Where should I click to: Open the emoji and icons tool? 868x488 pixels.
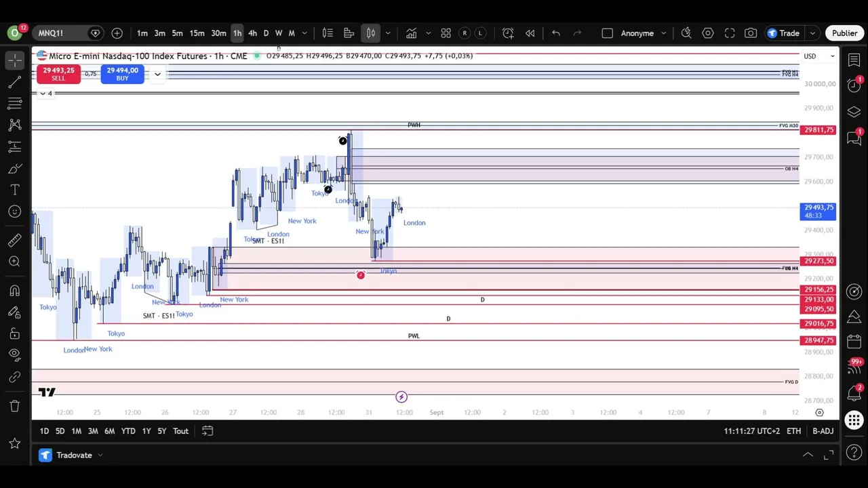tap(15, 212)
